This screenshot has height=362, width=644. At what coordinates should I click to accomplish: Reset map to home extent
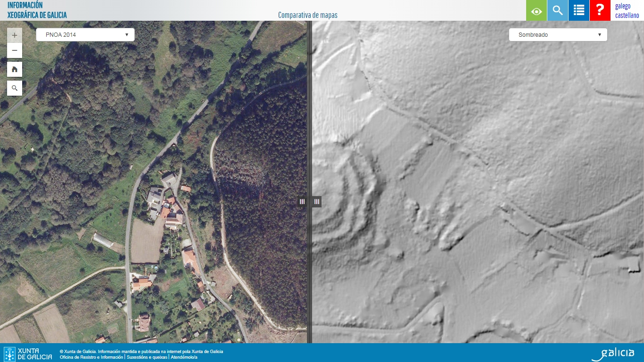click(x=15, y=69)
